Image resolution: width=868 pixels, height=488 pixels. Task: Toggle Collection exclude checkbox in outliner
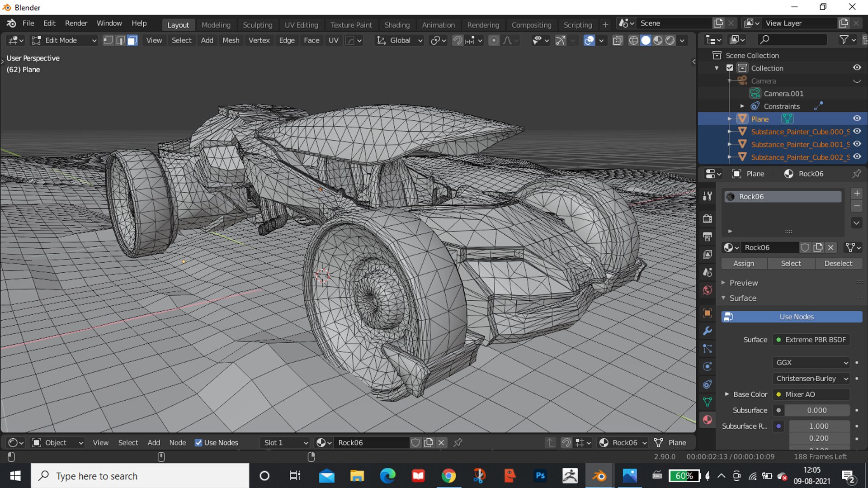coord(730,68)
